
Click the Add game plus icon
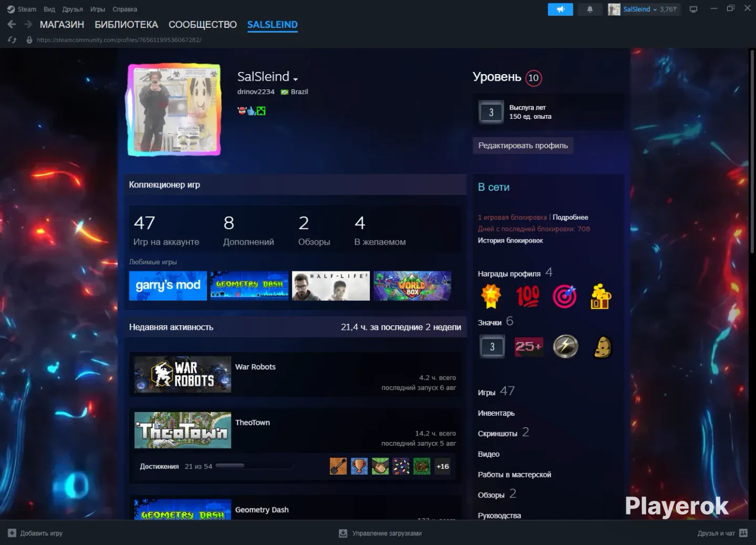12,533
